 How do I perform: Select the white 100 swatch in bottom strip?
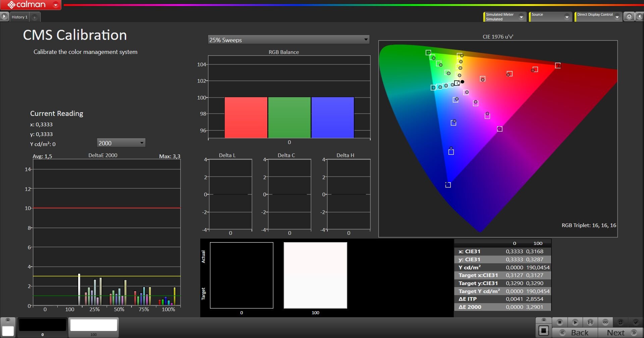[94, 326]
